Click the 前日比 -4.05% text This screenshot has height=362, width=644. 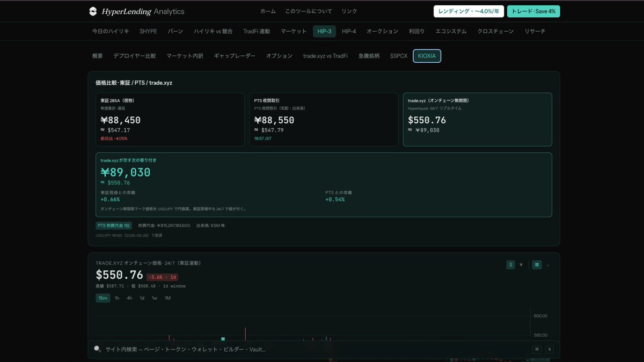coord(114,138)
